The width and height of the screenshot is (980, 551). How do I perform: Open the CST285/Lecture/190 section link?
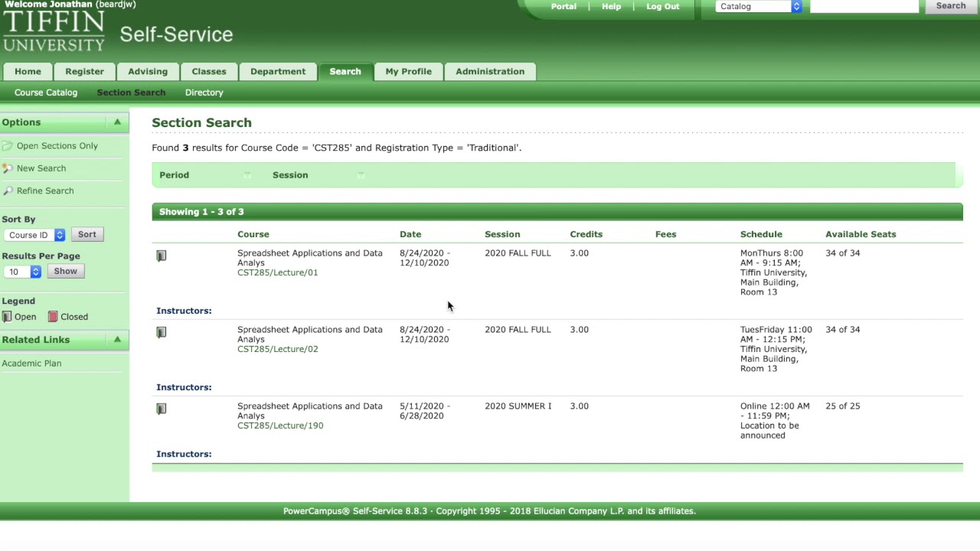[280, 425]
